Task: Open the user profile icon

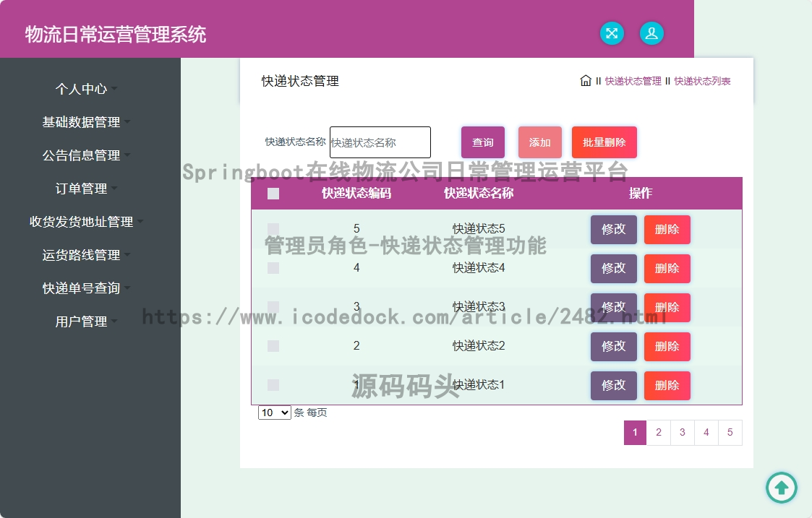Action: click(651, 34)
